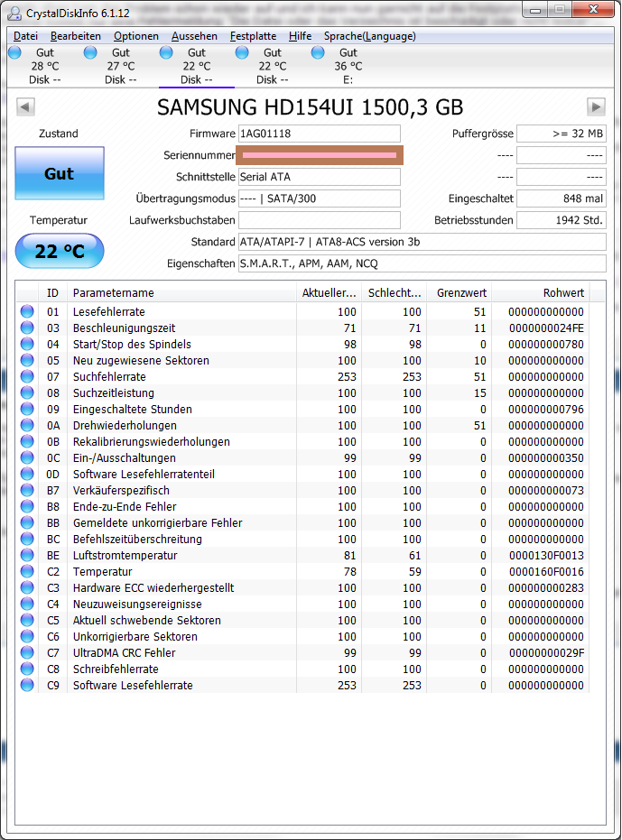This screenshot has width=622, height=840.
Task: Click the Schnittstelle Serial ATA field
Action: [319, 177]
